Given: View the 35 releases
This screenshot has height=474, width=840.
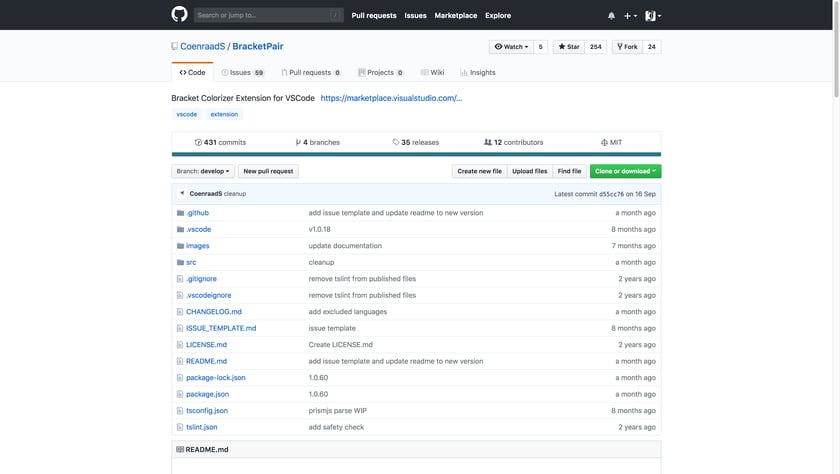Looking at the screenshot, I should [x=416, y=142].
